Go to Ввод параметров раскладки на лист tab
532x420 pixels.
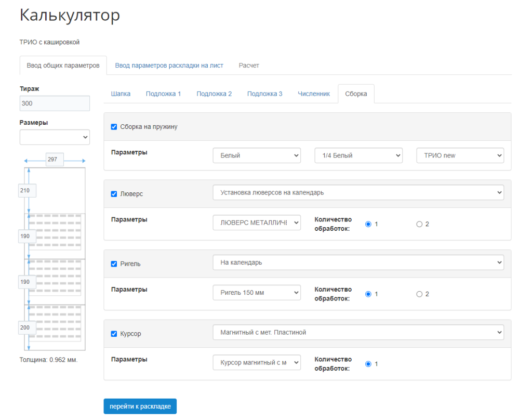point(169,65)
